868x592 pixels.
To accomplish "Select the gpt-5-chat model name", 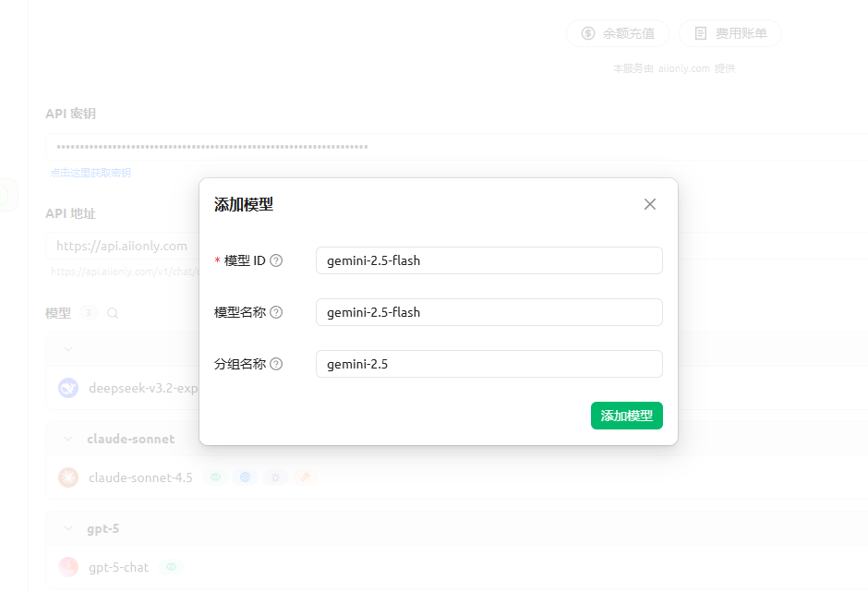I will (x=118, y=568).
